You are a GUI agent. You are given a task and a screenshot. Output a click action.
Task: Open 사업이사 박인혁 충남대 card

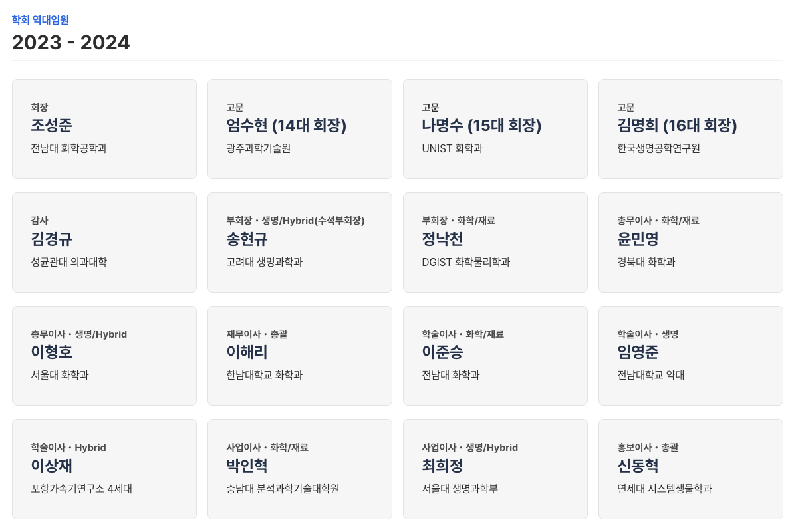pos(300,469)
